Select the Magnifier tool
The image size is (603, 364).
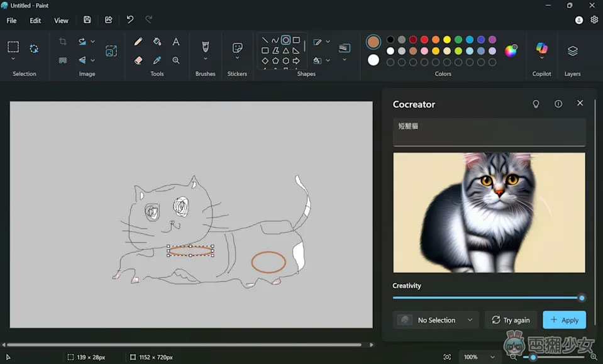pyautogui.click(x=176, y=60)
